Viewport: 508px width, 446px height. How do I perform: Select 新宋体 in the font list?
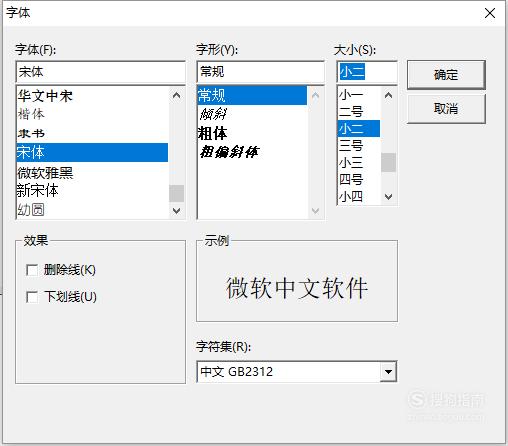tap(92, 191)
